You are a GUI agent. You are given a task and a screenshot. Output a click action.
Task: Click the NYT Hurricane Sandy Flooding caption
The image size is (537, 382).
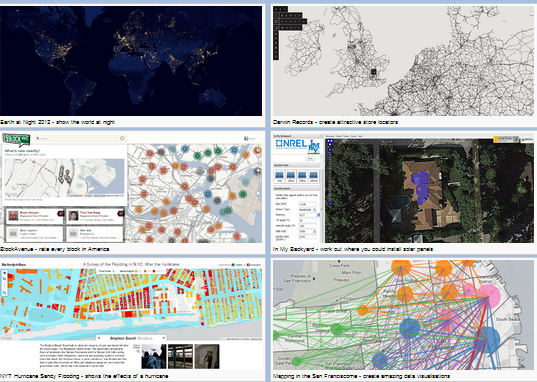click(84, 376)
